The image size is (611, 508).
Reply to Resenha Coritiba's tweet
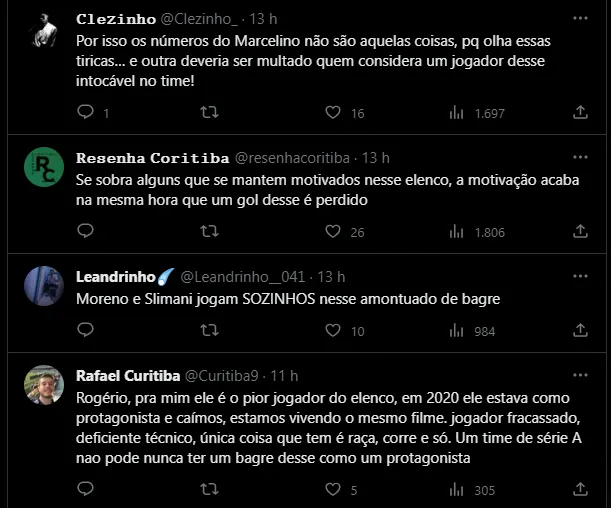point(86,232)
